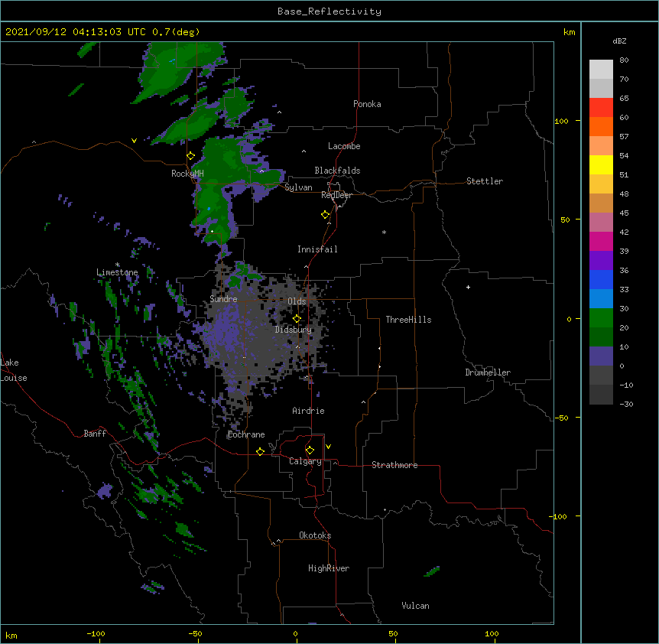Click the asterisk marker east of Innisfail
659x644 pixels.
tap(384, 232)
